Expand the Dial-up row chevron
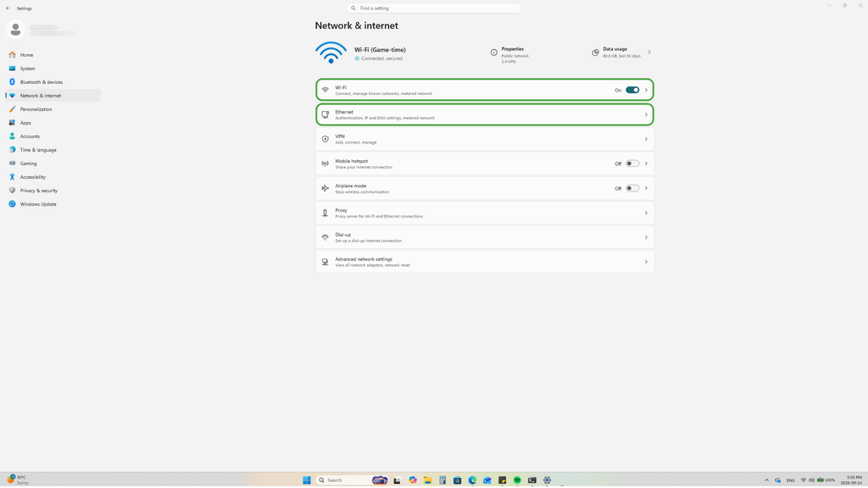 tap(646, 237)
